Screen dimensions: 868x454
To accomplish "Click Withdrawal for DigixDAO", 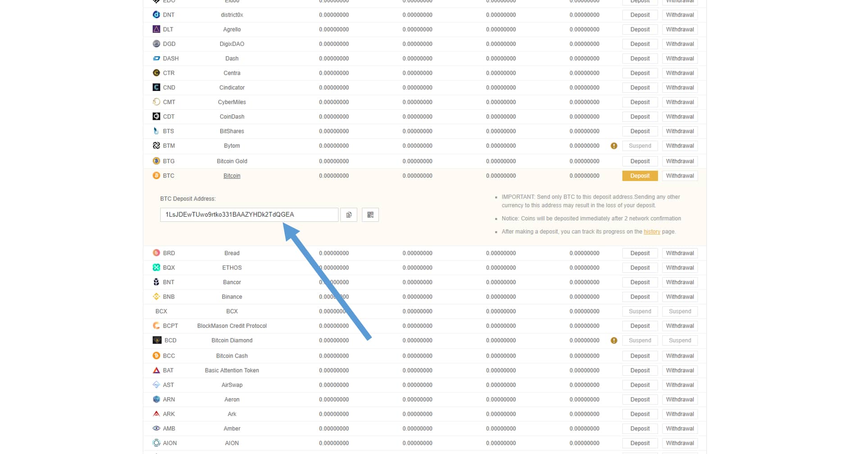I will pyautogui.click(x=680, y=44).
